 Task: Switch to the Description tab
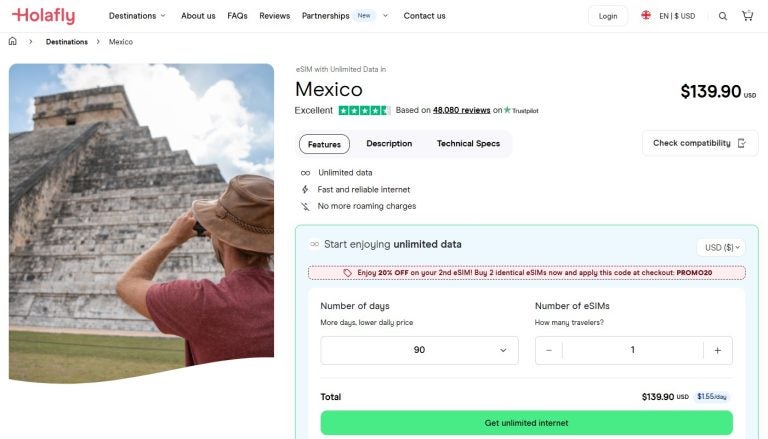tap(389, 144)
